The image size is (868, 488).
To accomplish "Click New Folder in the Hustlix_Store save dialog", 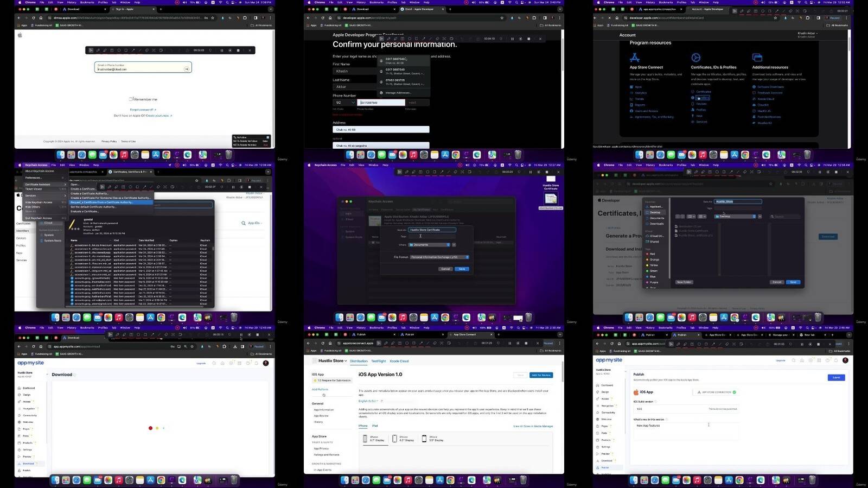I will click(684, 282).
